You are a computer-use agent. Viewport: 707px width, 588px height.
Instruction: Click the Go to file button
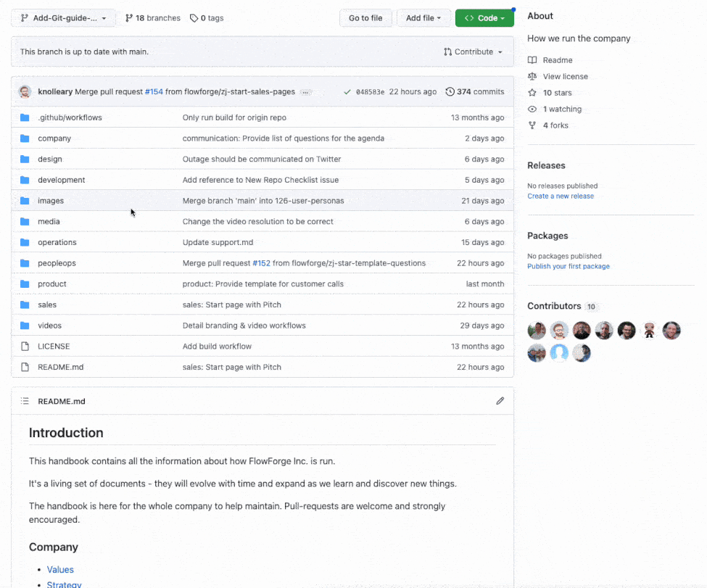point(365,17)
